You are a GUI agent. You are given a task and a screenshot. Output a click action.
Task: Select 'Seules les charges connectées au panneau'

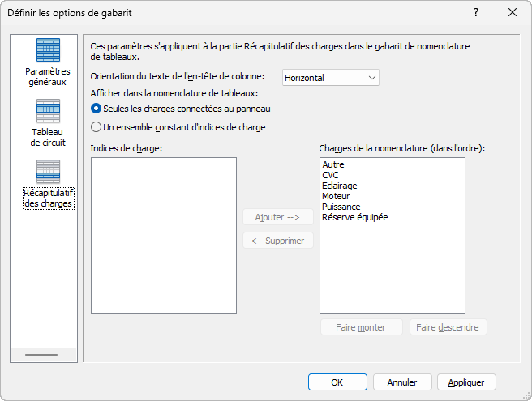pos(97,109)
